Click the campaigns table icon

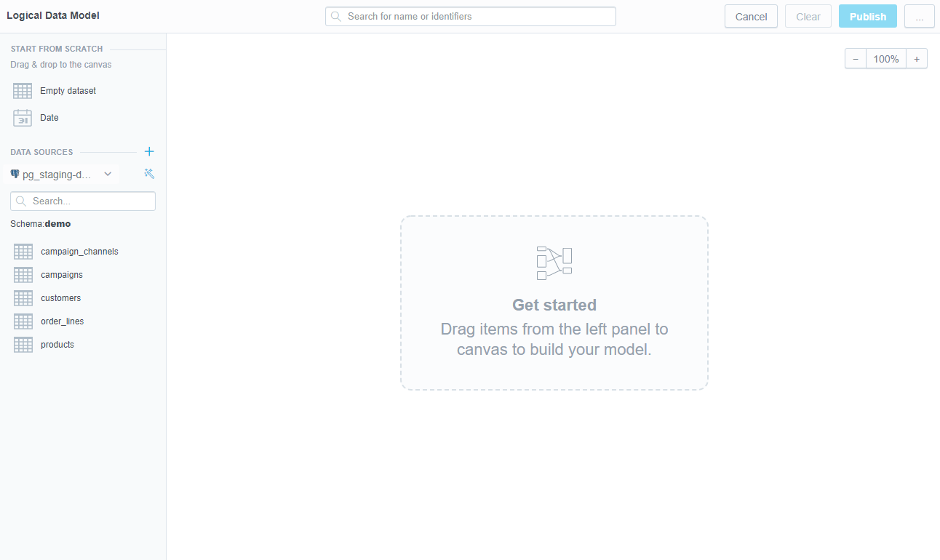coord(23,275)
